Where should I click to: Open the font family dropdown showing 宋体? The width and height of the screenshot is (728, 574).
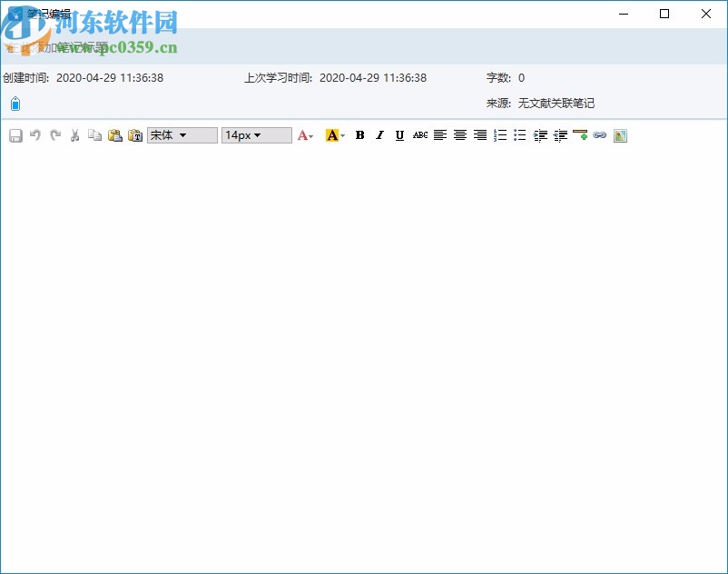tap(182, 135)
